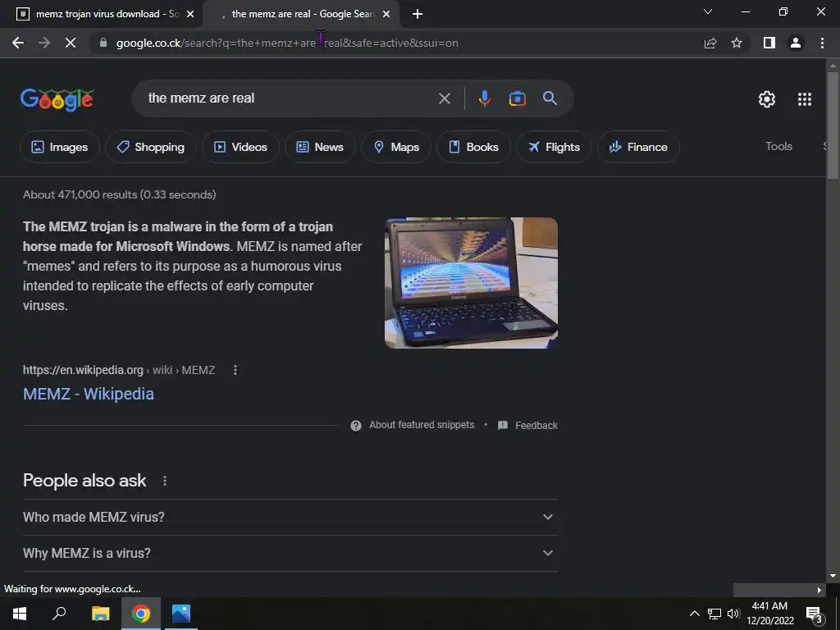Click Chrome icon in the taskbar

point(141,614)
